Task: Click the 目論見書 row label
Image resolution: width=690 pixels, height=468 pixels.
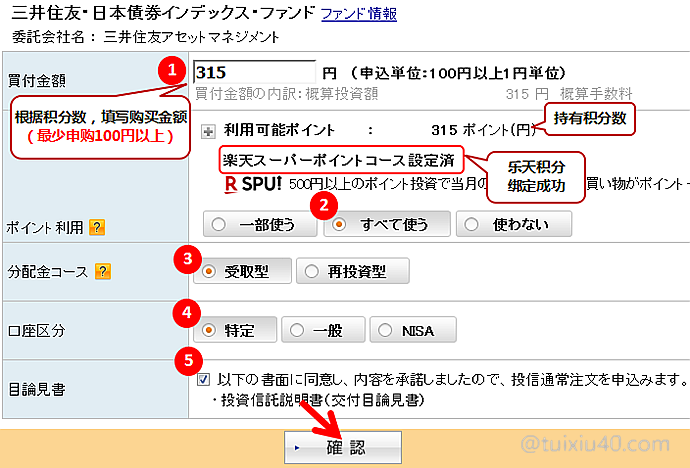Action: (x=37, y=389)
